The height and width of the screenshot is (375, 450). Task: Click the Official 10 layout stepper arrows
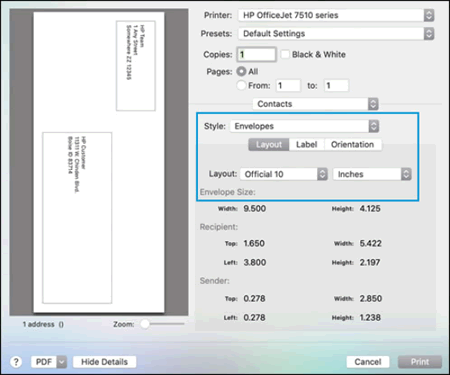pyautogui.click(x=322, y=174)
